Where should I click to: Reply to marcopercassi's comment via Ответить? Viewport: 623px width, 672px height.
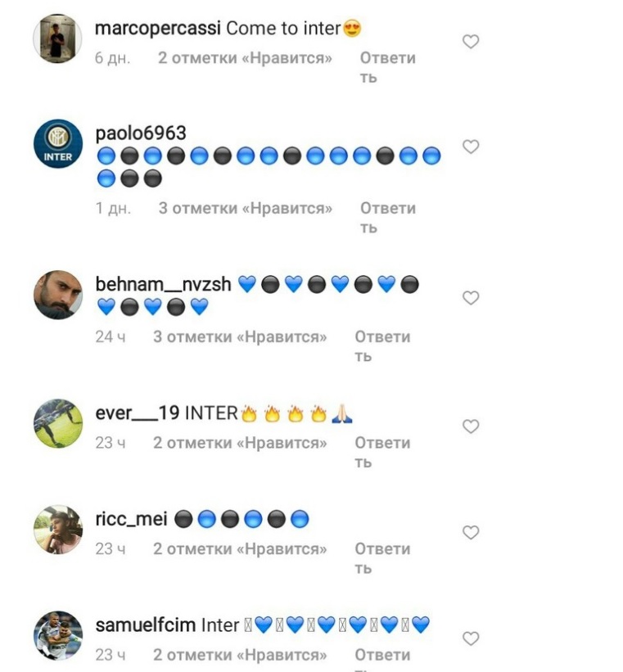pos(387,67)
